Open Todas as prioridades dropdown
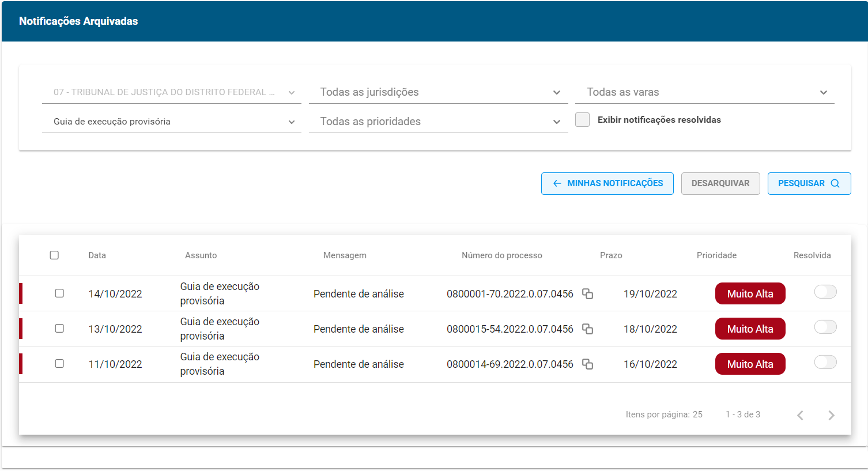The height and width of the screenshot is (471, 868). tap(438, 122)
